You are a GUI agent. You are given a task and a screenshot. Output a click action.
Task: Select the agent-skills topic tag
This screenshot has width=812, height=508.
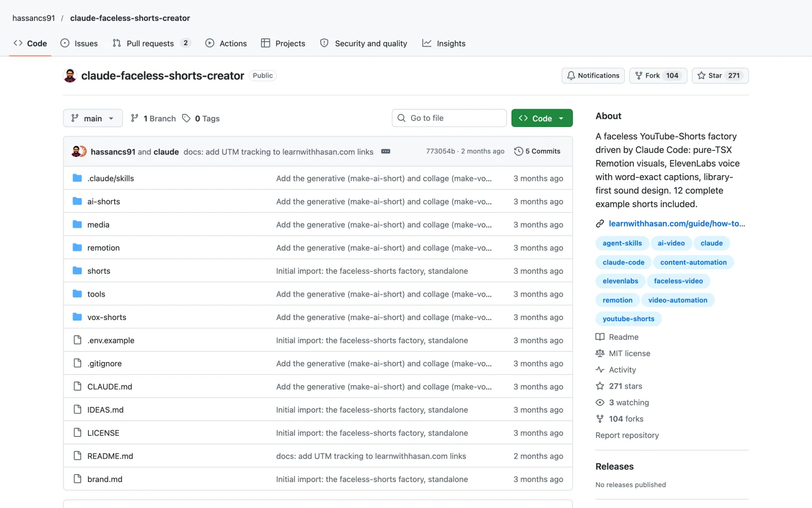(x=622, y=243)
